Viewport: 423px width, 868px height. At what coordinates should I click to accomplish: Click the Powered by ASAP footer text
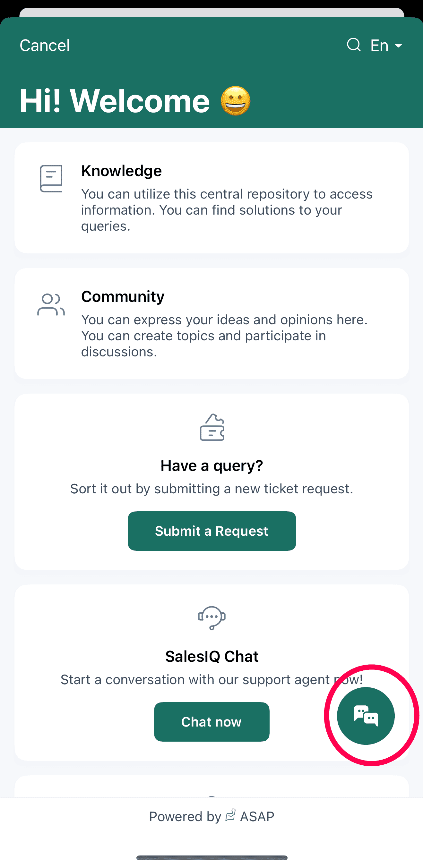coord(212,816)
